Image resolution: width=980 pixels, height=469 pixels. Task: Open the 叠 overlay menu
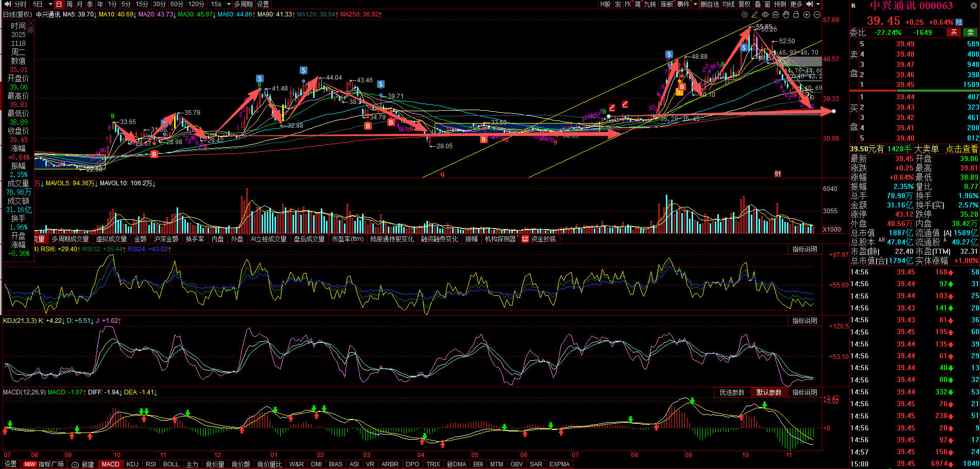pyautogui.click(x=758, y=4)
